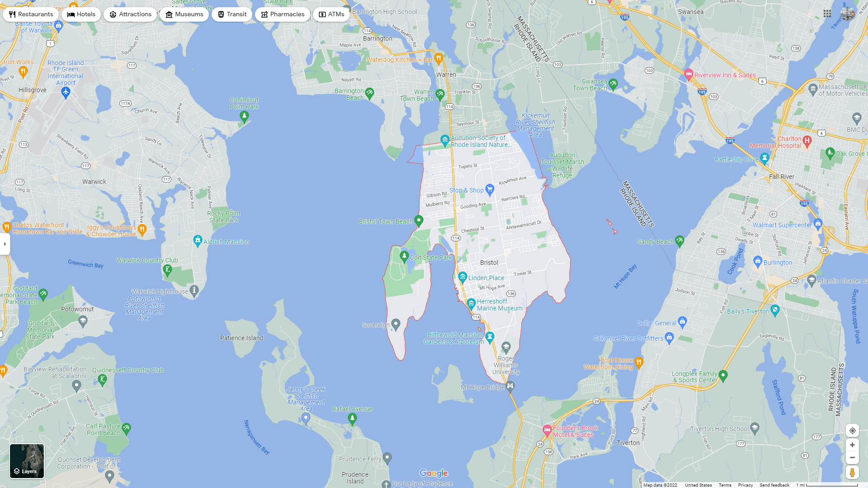Show Pharmacies on the map
The image size is (868, 488).
click(283, 14)
